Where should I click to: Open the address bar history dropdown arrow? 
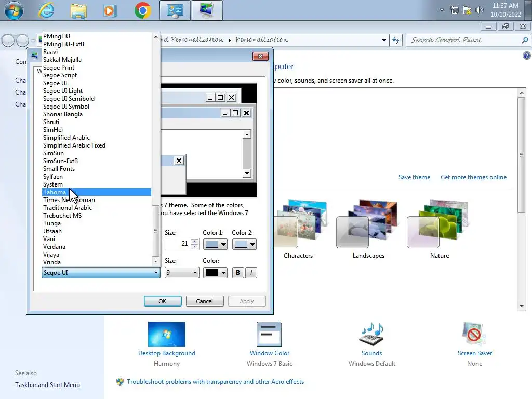tap(384, 41)
